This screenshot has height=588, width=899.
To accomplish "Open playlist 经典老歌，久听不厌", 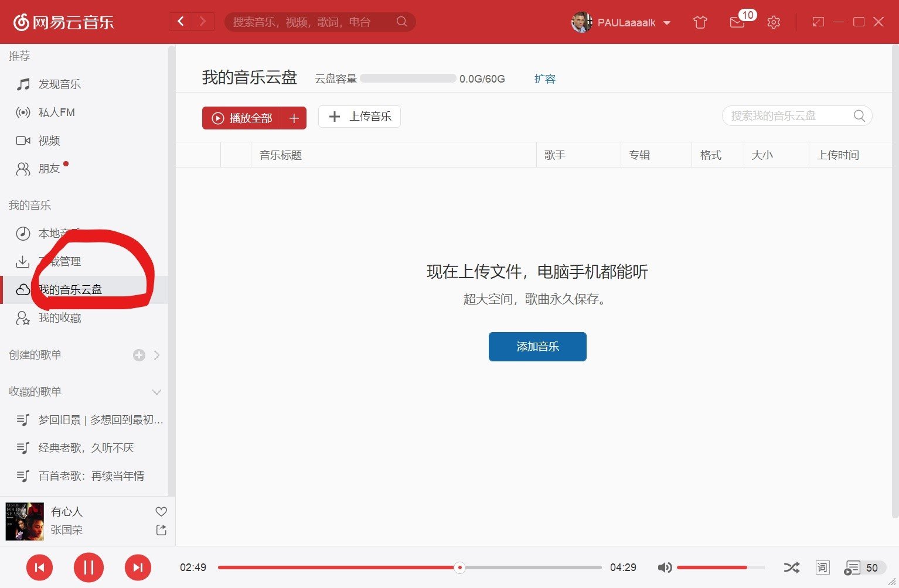I will point(88,447).
